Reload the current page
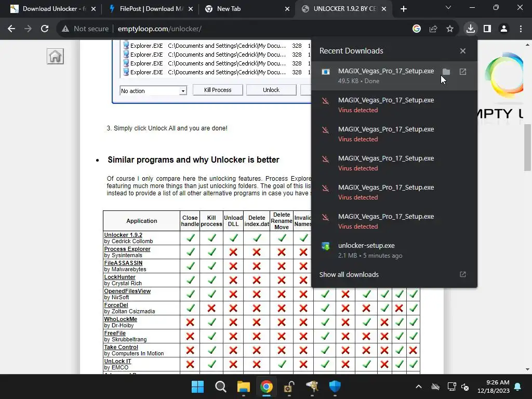 point(45,29)
